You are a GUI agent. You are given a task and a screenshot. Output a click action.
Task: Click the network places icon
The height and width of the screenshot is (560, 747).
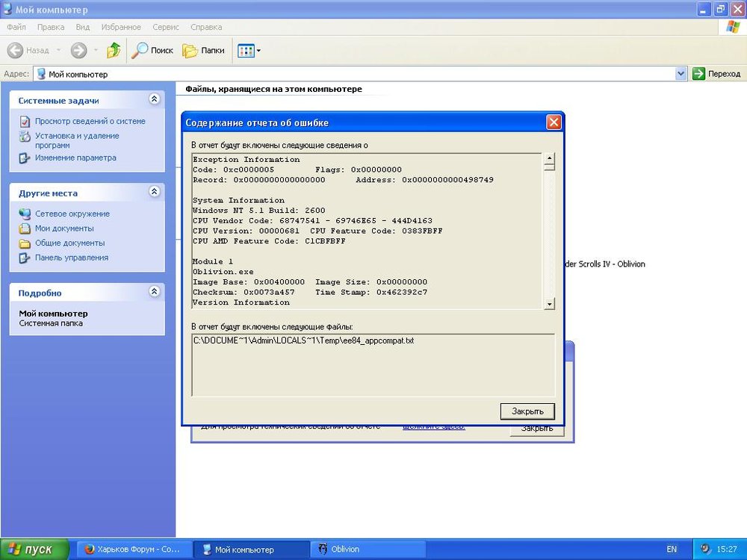point(25,214)
